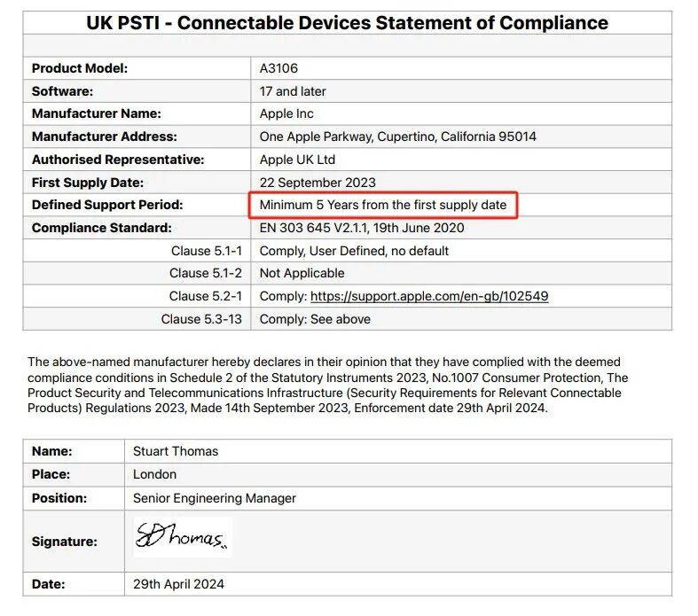
Task: Click the 'First Supply Date' label
Action: coord(87,183)
